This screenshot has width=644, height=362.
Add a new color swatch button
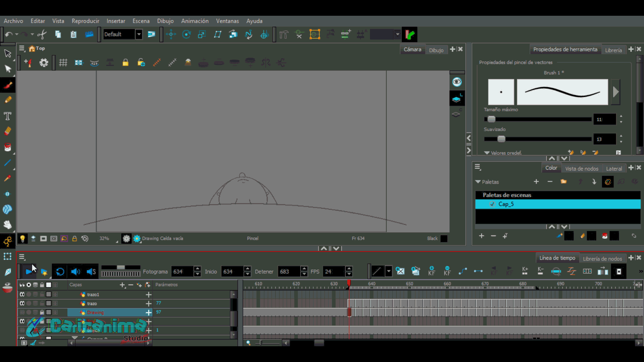481,236
